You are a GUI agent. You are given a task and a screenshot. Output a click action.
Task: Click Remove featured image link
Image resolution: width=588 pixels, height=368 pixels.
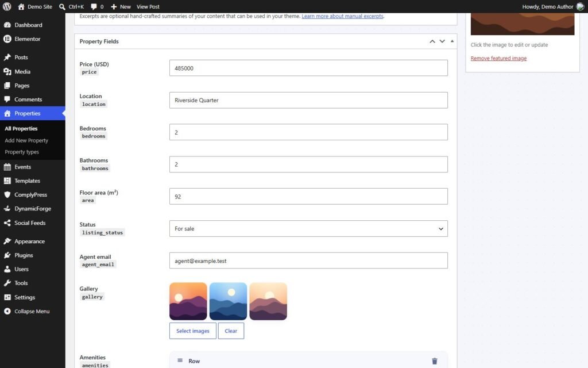498,58
